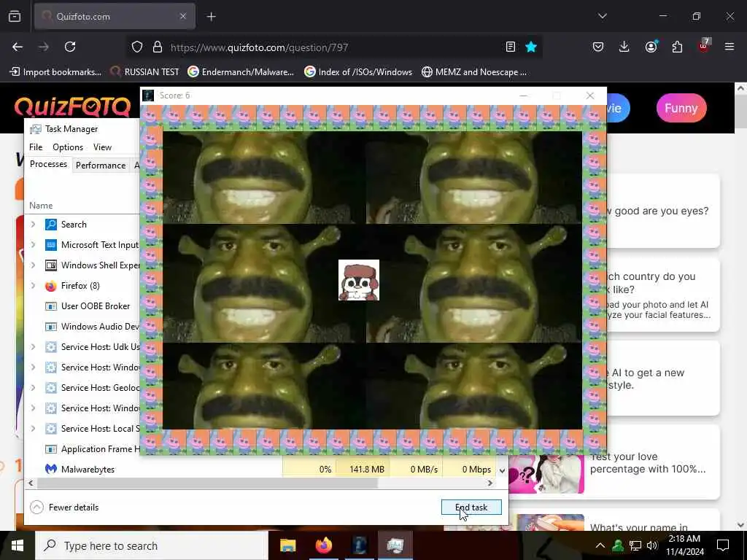747x560 pixels.
Task: Click the pink Funny category button
Action: point(681,108)
